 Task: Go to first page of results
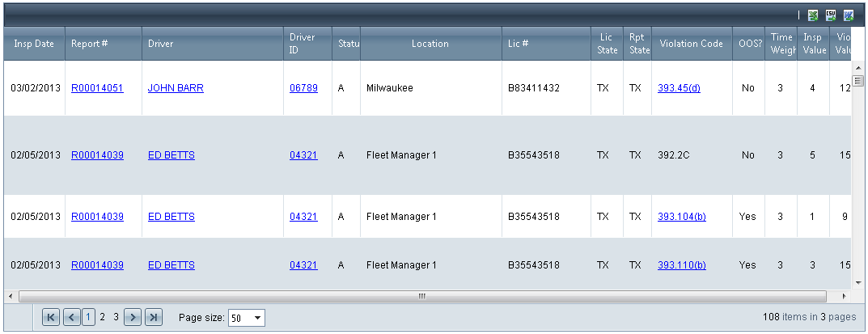coord(51,317)
